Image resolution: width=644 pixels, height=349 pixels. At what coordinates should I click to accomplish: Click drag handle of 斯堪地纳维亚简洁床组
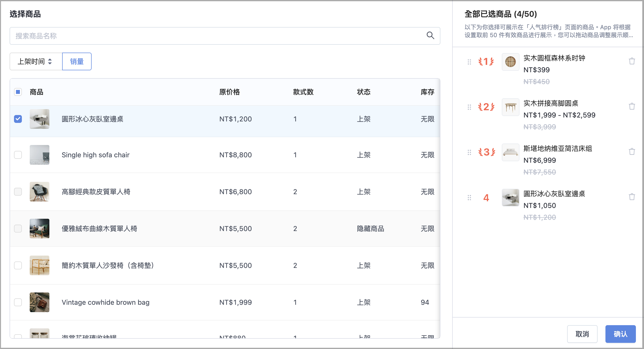[x=469, y=152]
